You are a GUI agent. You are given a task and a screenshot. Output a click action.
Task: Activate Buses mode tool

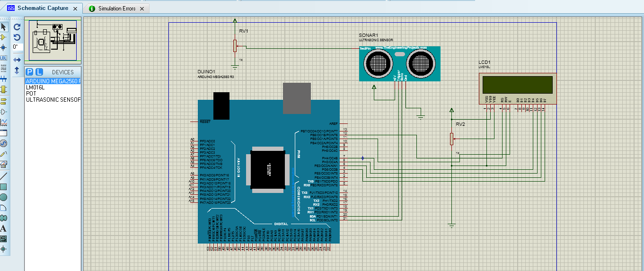[3, 79]
